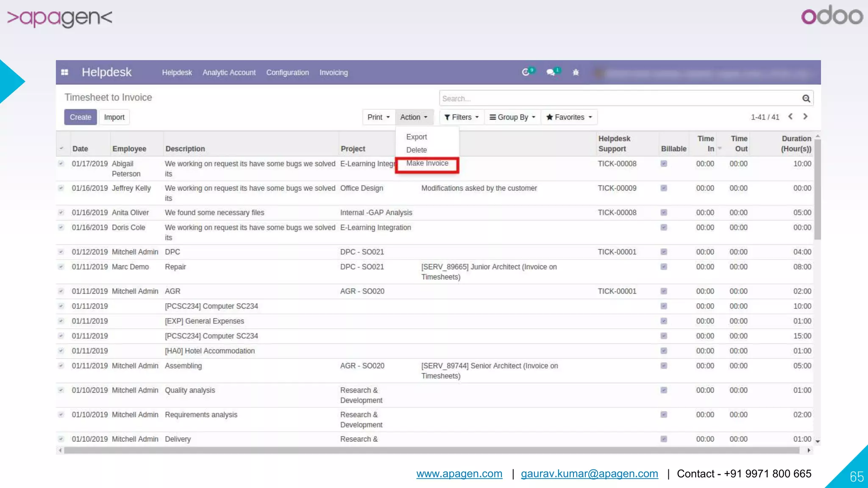This screenshot has height=488, width=868.
Task: Open the Analytic Account menu
Action: click(x=229, y=72)
